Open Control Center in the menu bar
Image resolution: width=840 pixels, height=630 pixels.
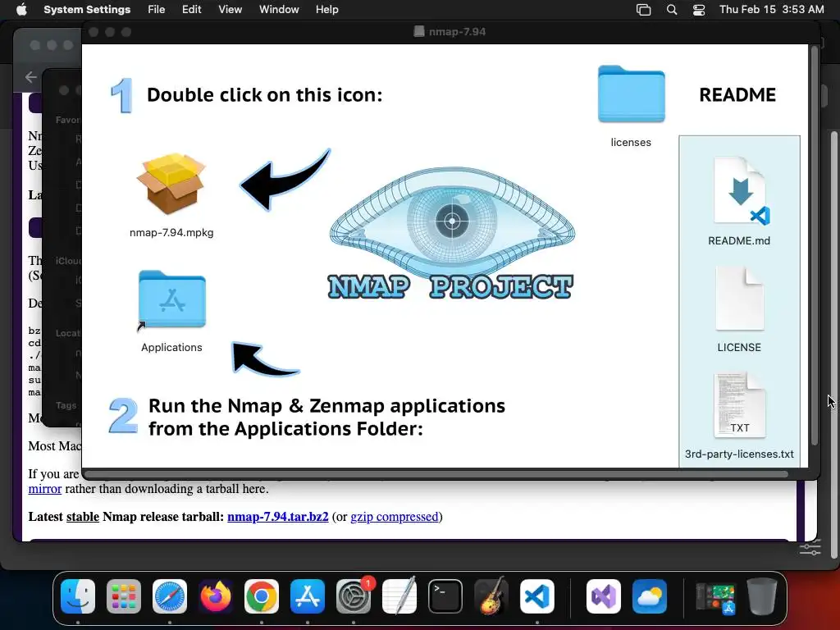pos(699,10)
